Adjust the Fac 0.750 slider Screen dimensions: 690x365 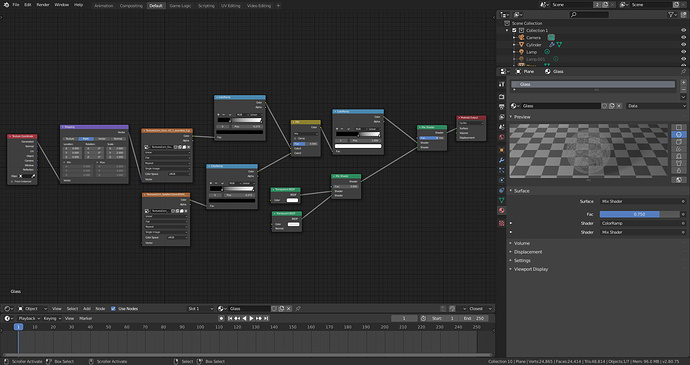[639, 214]
